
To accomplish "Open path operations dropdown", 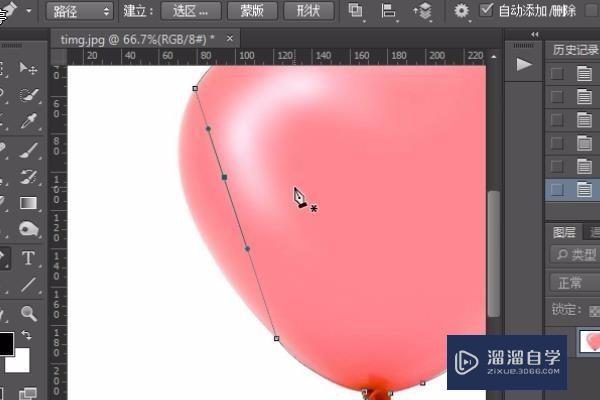I will pyautogui.click(x=356, y=11).
